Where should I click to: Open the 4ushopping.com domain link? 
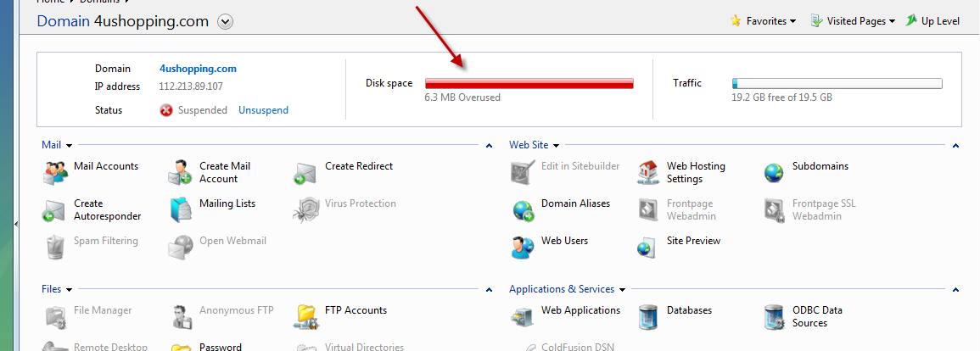coord(199,69)
